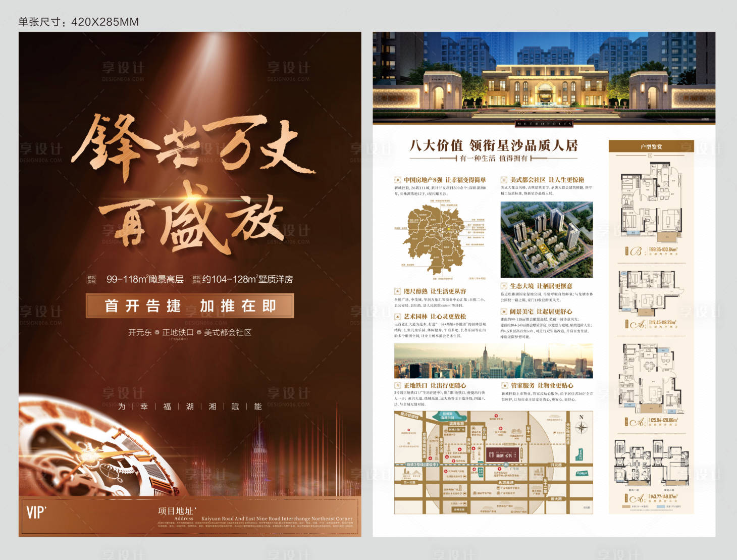Click the '99.95-100.84m²' area label
737x560 pixels.
(664, 249)
